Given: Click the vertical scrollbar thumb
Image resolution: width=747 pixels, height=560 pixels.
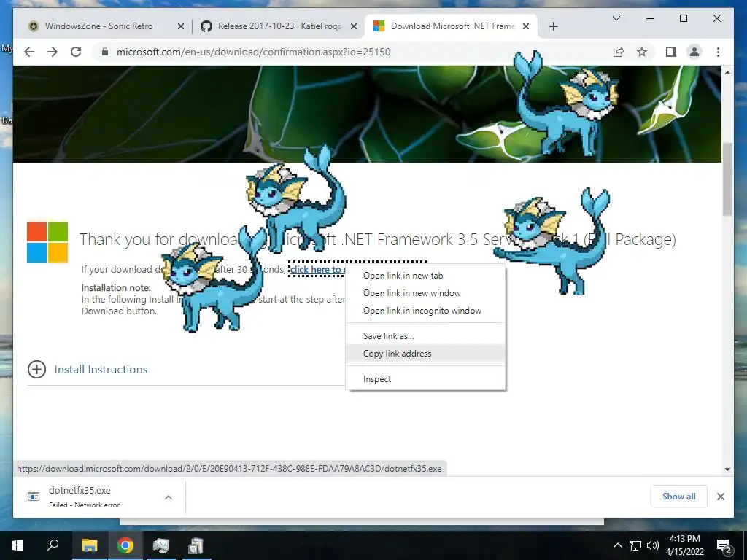Looking at the screenshot, I should (727, 179).
